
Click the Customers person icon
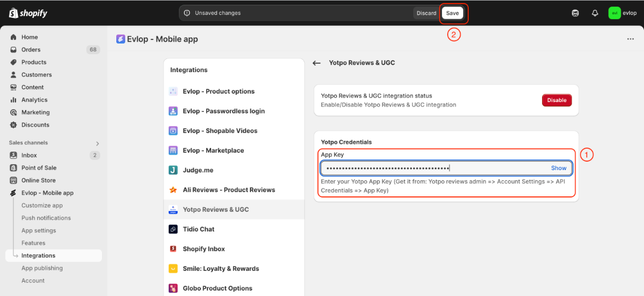[14, 75]
